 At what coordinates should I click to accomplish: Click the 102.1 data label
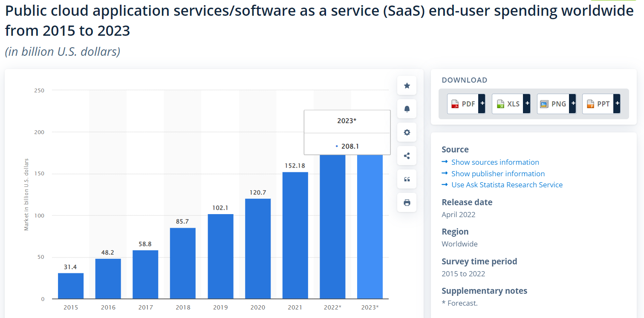(x=220, y=208)
